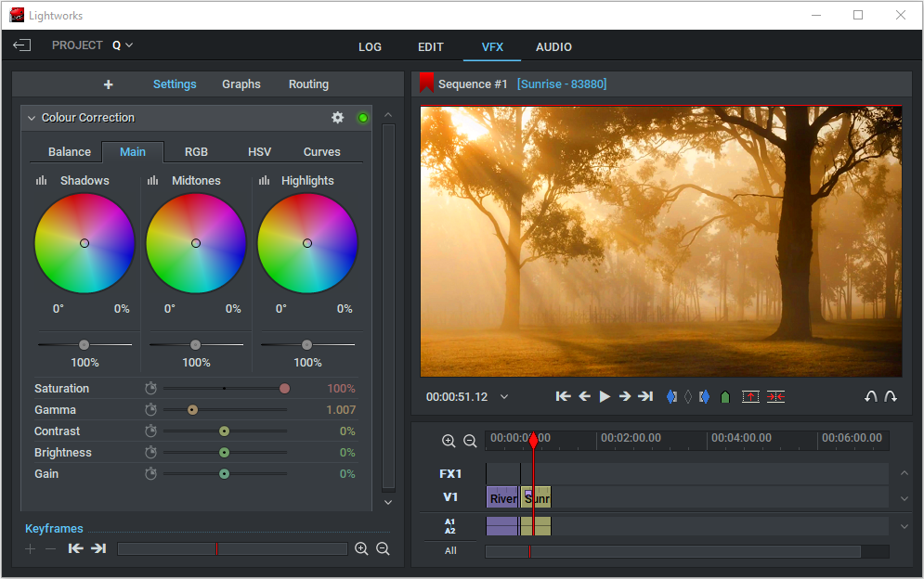This screenshot has width=924, height=579.
Task: Go to the AUDIO workspace
Action: point(553,47)
